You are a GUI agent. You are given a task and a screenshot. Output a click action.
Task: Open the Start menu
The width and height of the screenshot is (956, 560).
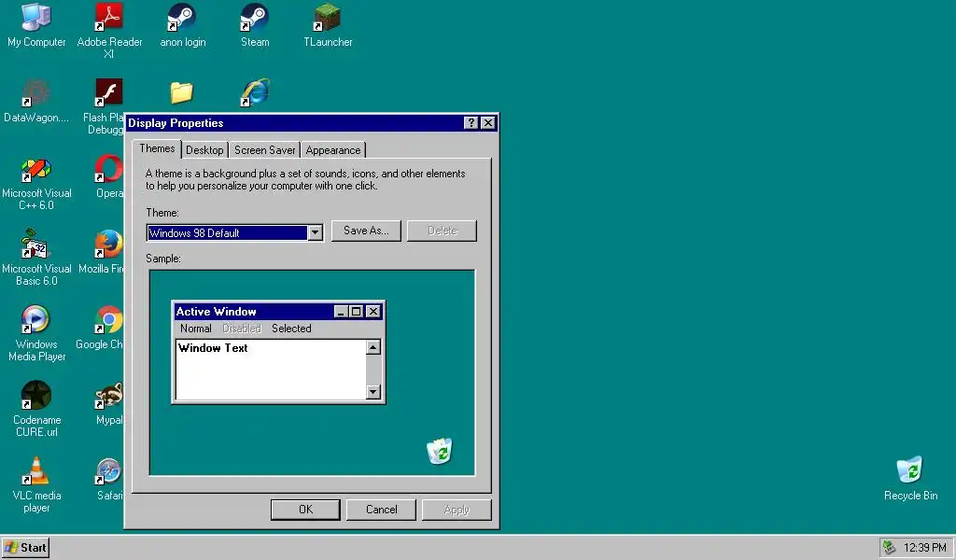tap(25, 547)
